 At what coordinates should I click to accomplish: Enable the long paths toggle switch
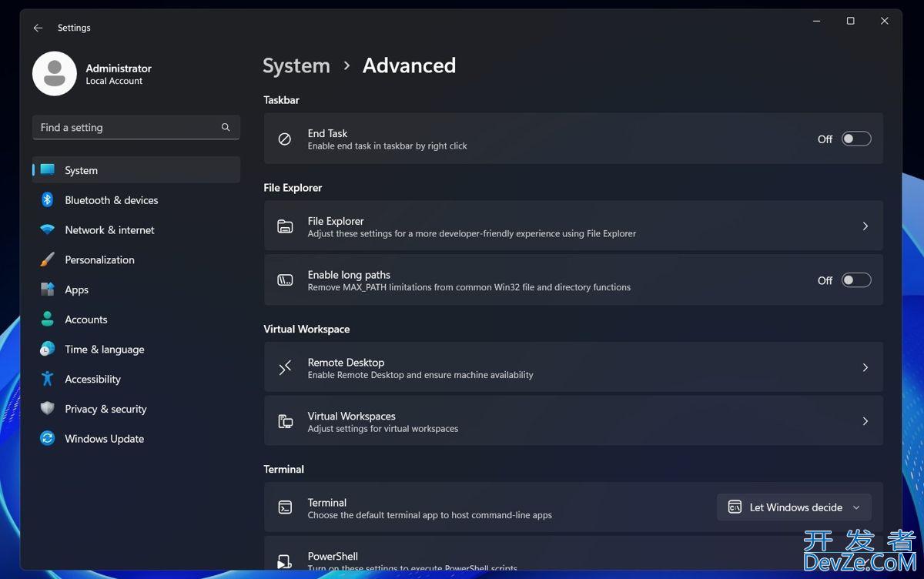tap(855, 280)
